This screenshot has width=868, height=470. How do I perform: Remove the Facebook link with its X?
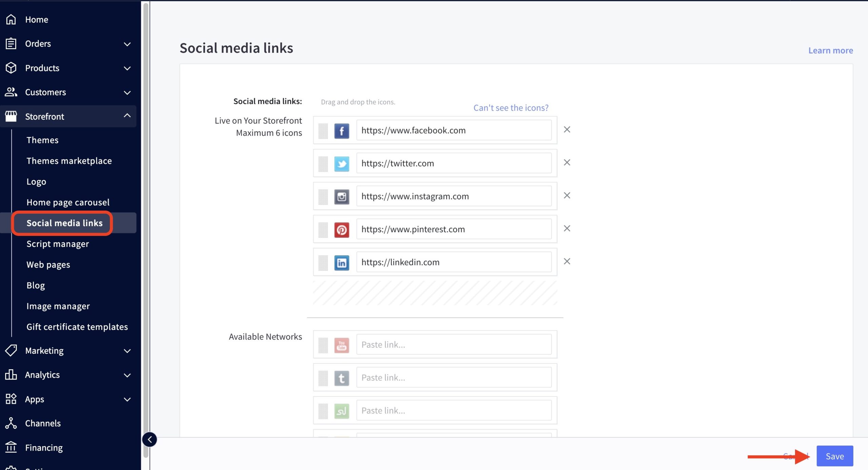[567, 130]
